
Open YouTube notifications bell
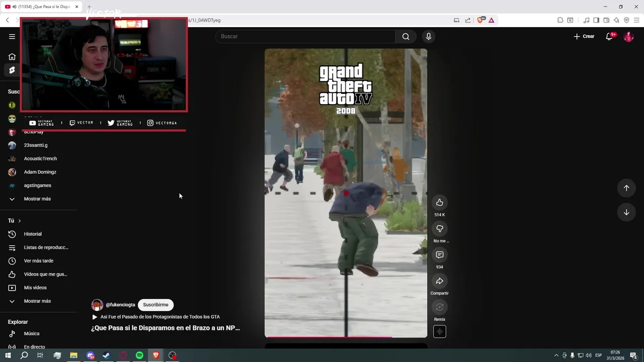[609, 36]
